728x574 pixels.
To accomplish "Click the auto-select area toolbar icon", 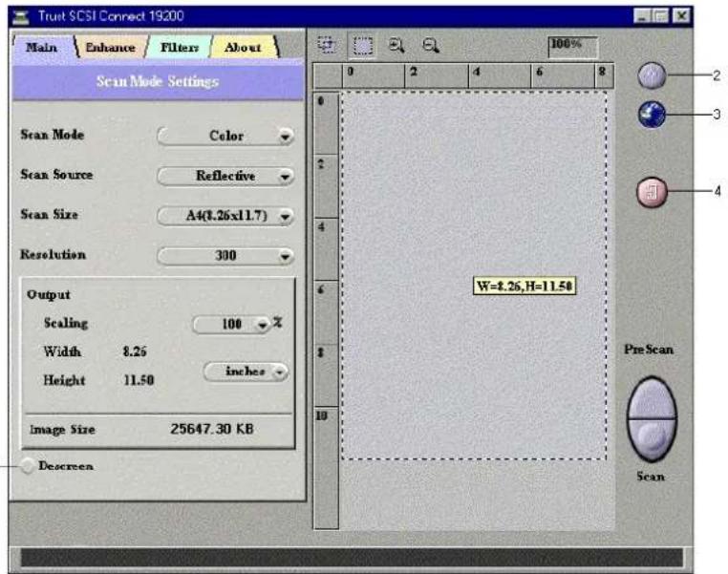I will (327, 45).
